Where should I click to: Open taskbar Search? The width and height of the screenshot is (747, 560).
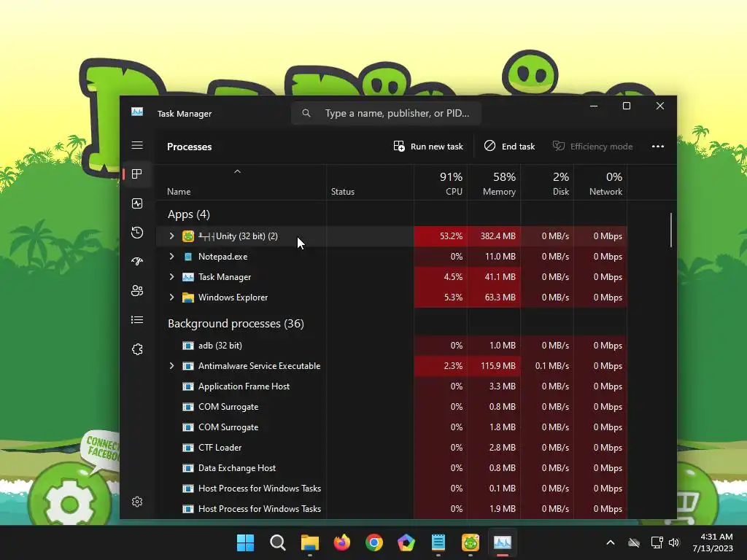pyautogui.click(x=278, y=542)
